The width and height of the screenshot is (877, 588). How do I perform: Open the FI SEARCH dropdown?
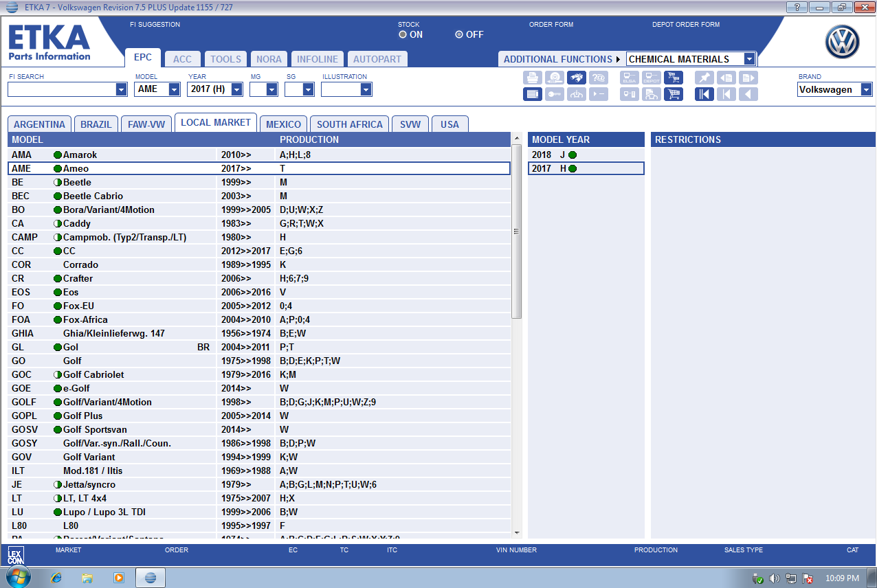(x=122, y=89)
